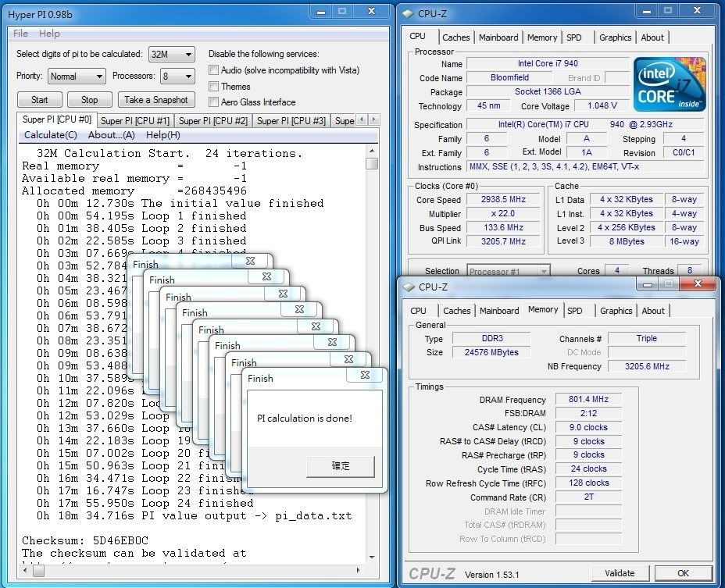Open the Processors count dropdown
The height and width of the screenshot is (588, 725).
(x=177, y=77)
